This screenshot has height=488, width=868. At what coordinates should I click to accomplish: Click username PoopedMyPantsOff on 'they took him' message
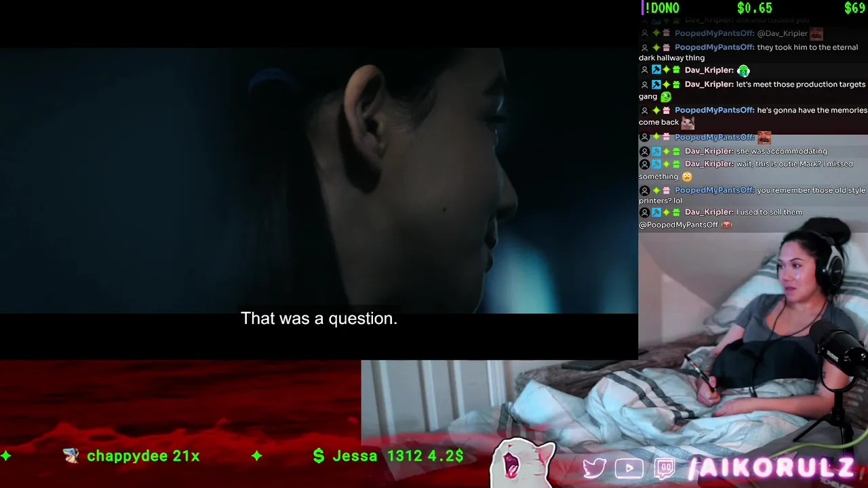pyautogui.click(x=715, y=47)
